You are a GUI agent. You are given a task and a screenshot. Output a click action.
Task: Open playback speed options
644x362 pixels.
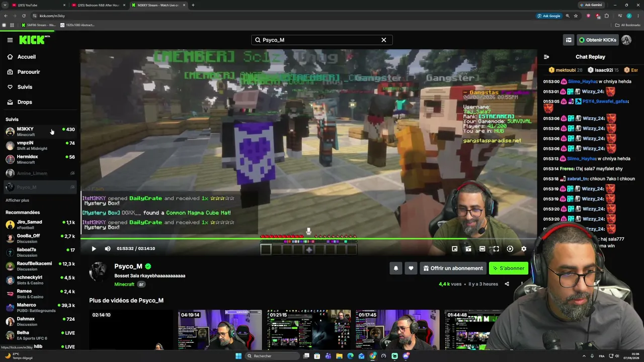point(510,248)
